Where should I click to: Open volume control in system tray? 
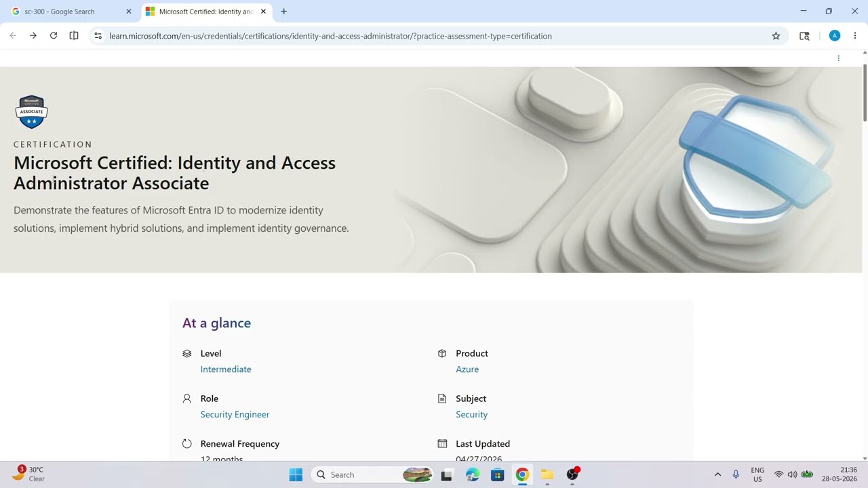click(x=792, y=474)
